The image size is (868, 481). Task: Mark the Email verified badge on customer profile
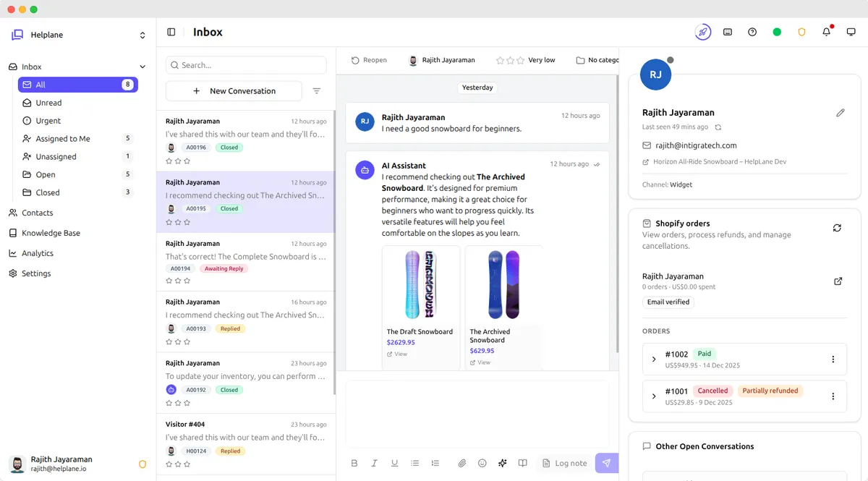pos(668,302)
